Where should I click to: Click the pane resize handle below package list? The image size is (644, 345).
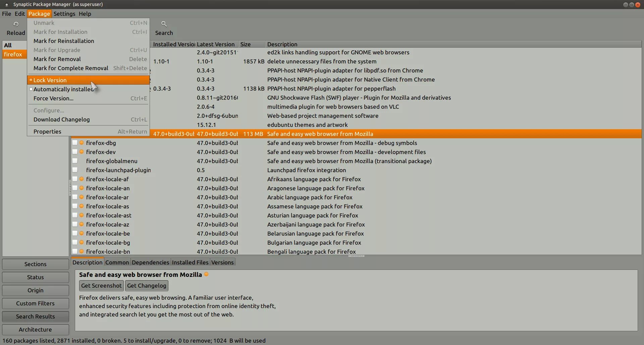[x=356, y=256]
